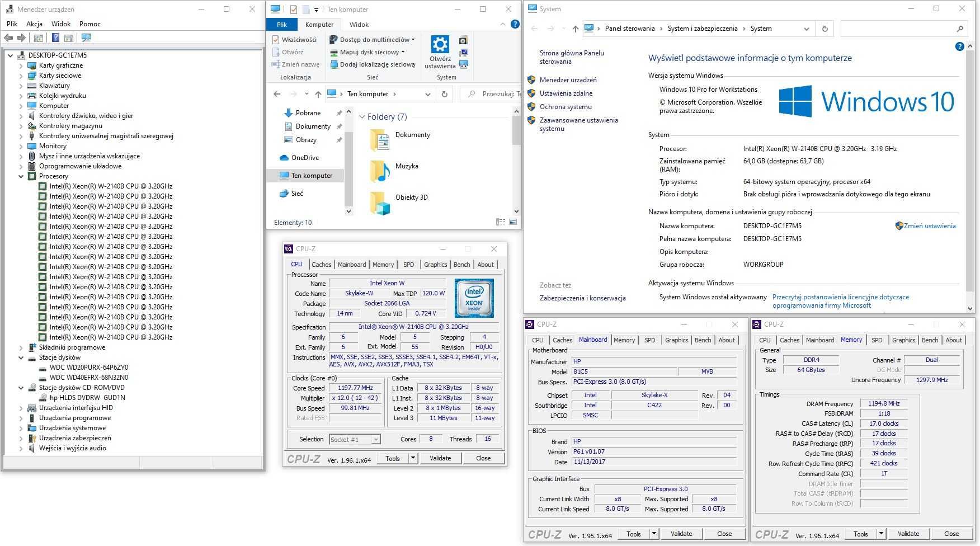Click the up arrow in System window
Viewport: 980px width, 546px height.
(x=576, y=29)
